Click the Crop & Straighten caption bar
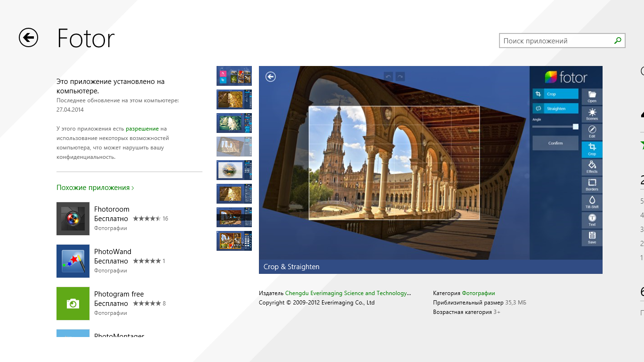The image size is (644, 362). (x=431, y=267)
